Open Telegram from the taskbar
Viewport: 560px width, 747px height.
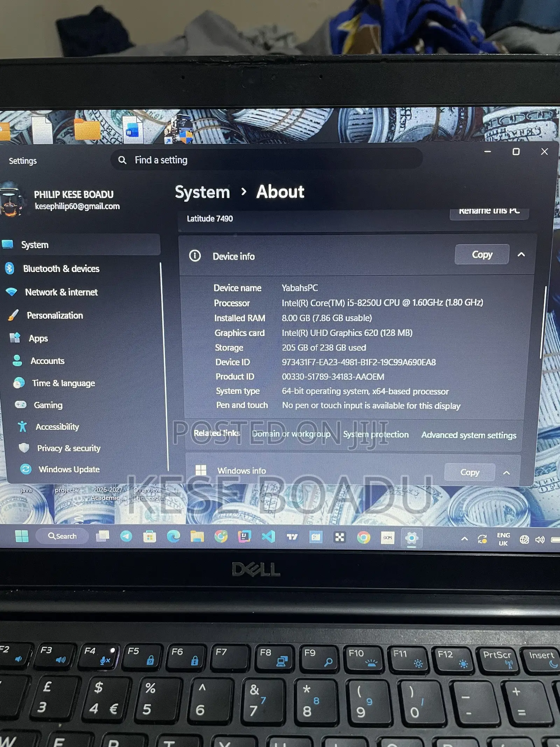126,536
